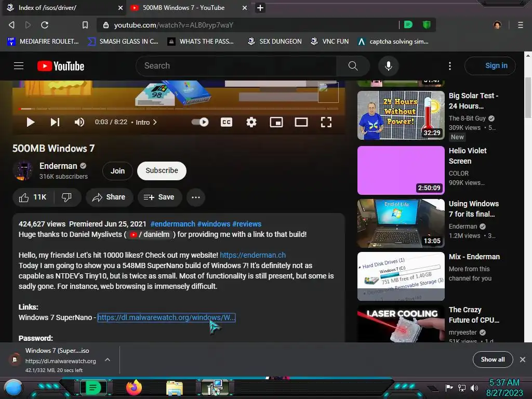This screenshot has height=399, width=532.
Task: Bookmark this page with the bookmark icon
Action: 85,25
